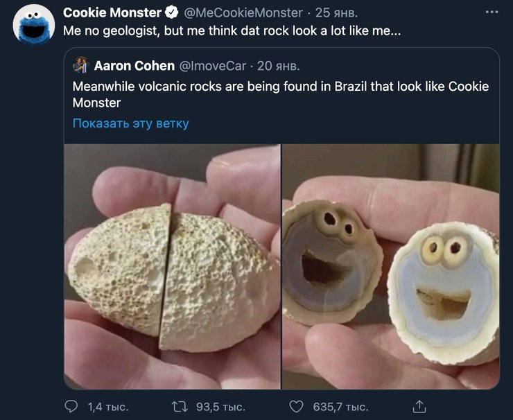Click the quoted tweet text about volcanic rocks

281,94
